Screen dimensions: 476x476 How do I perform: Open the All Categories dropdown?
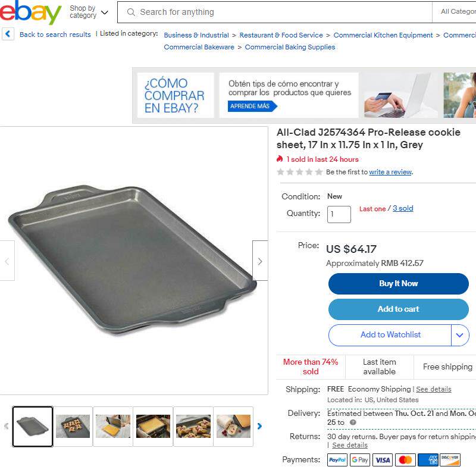454,12
